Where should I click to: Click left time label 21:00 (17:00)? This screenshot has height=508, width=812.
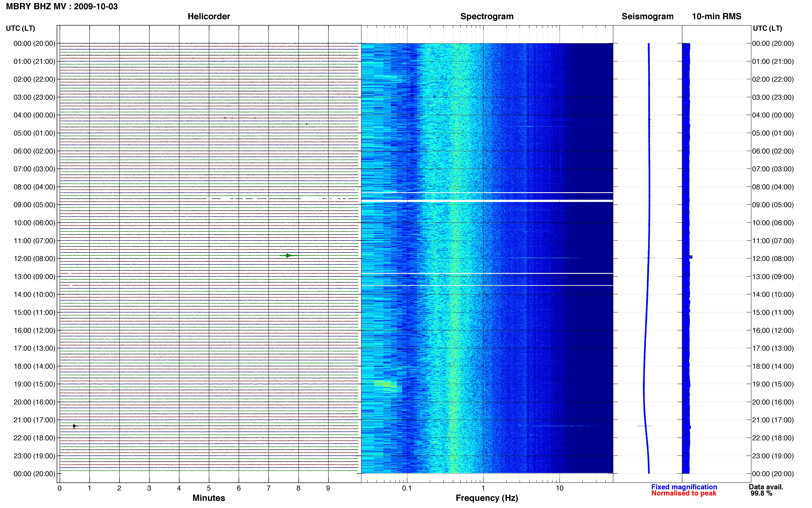coord(34,420)
